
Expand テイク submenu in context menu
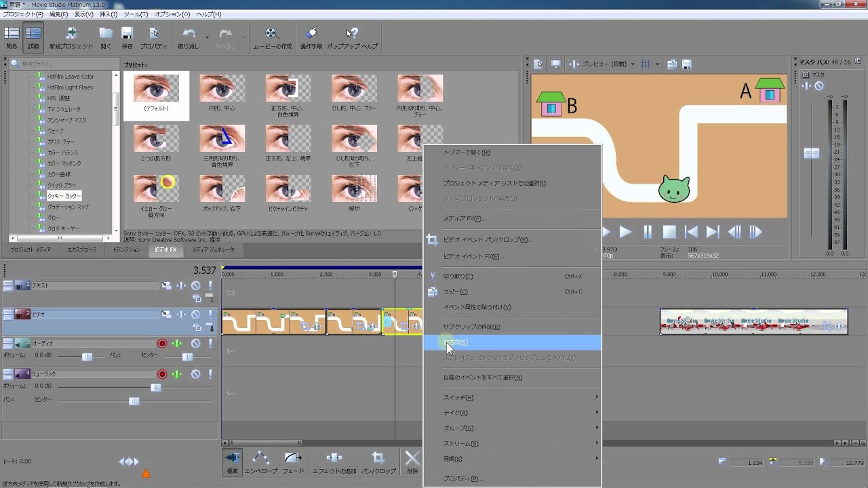click(512, 413)
